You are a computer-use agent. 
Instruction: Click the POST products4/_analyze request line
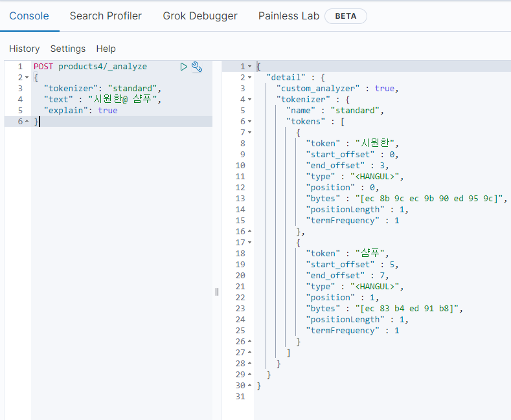coord(90,67)
